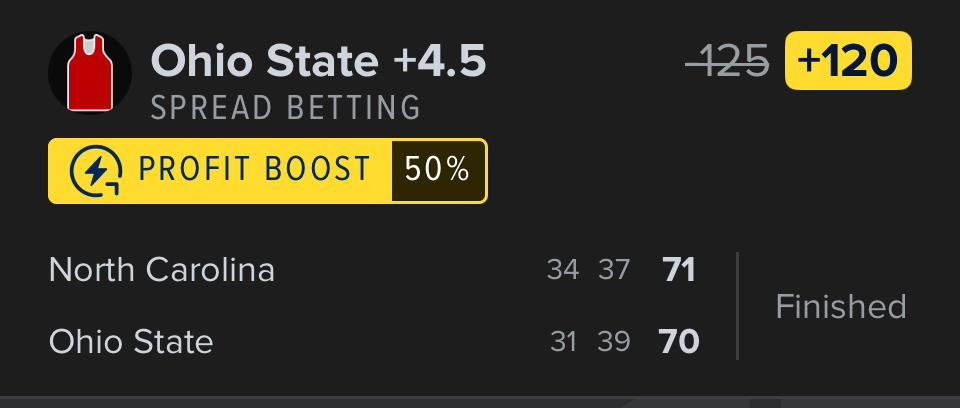960x408 pixels.
Task: Click the Finished game status
Action: tap(841, 306)
